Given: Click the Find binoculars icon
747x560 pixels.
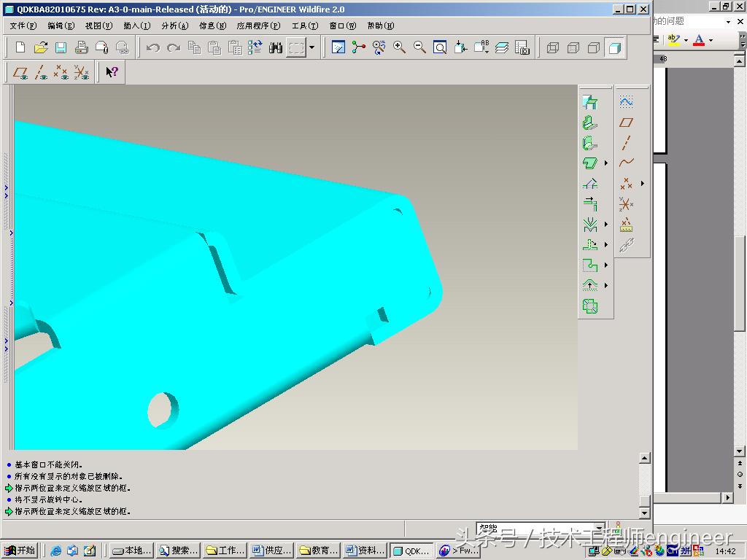Looking at the screenshot, I should (276, 47).
